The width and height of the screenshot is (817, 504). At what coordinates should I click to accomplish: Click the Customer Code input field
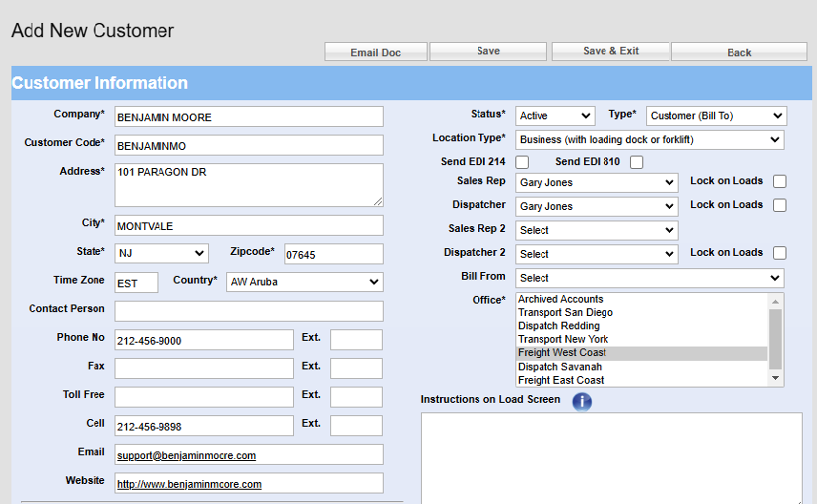tap(249, 145)
